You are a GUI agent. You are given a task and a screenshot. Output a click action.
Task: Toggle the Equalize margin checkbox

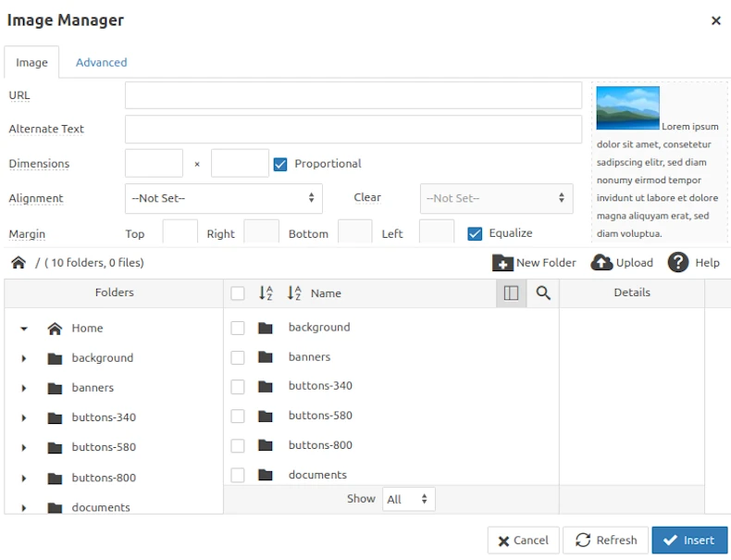coord(475,233)
